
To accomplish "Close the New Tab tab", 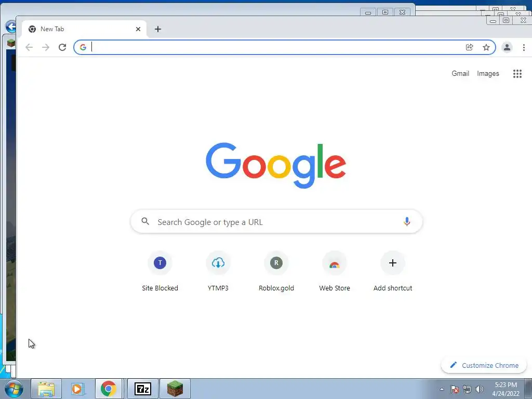I will (x=138, y=29).
